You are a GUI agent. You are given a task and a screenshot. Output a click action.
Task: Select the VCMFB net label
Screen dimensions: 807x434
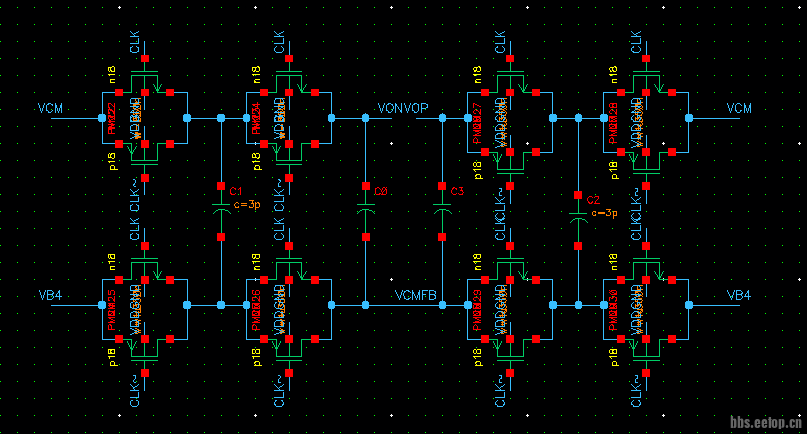pyautogui.click(x=415, y=296)
